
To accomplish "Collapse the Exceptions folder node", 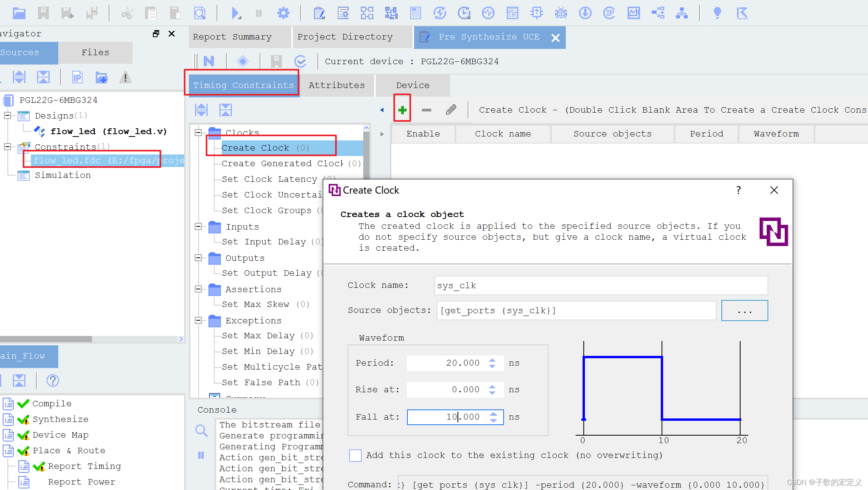I will pos(198,320).
